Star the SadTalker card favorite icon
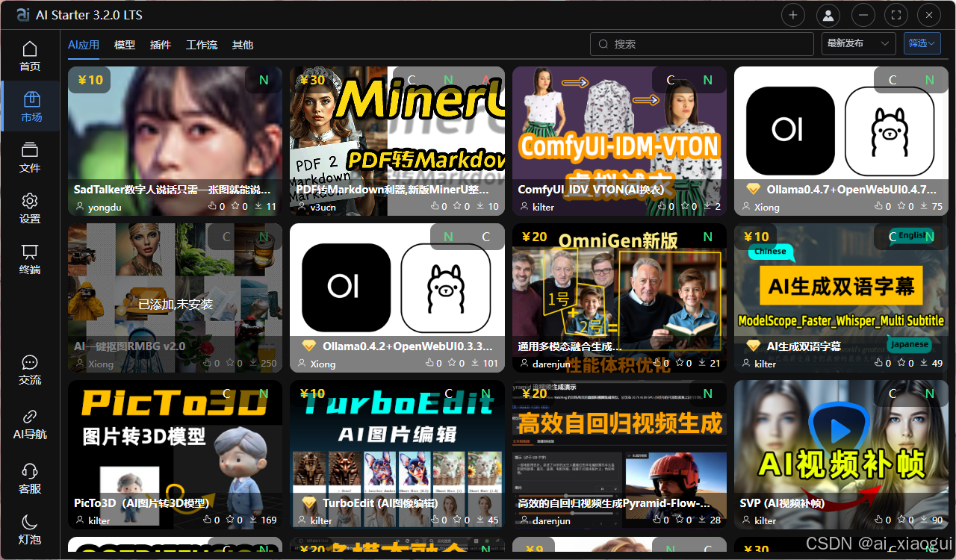The height and width of the screenshot is (560, 956). 235,206
